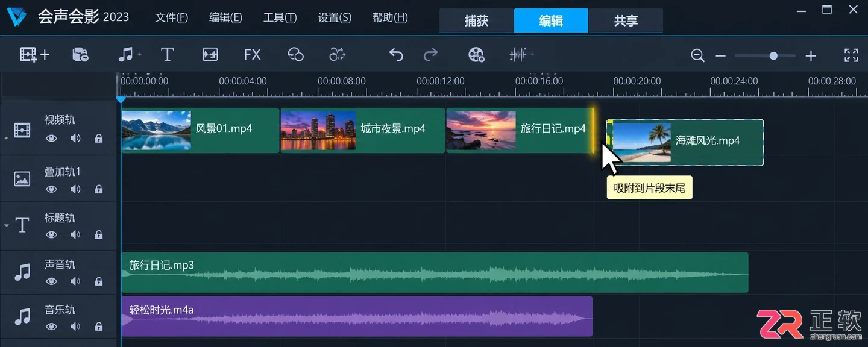Click the timeline zoom slider knob
This screenshot has width=868, height=347.
(773, 56)
